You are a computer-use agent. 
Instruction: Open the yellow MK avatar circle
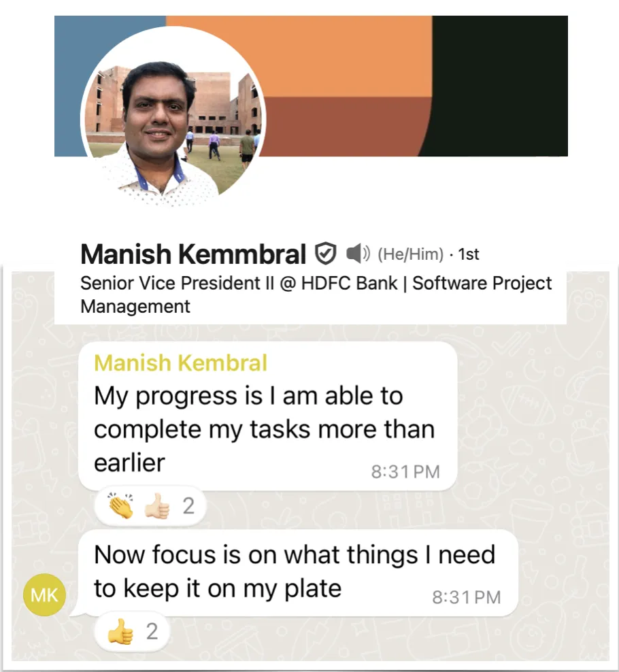(x=44, y=595)
